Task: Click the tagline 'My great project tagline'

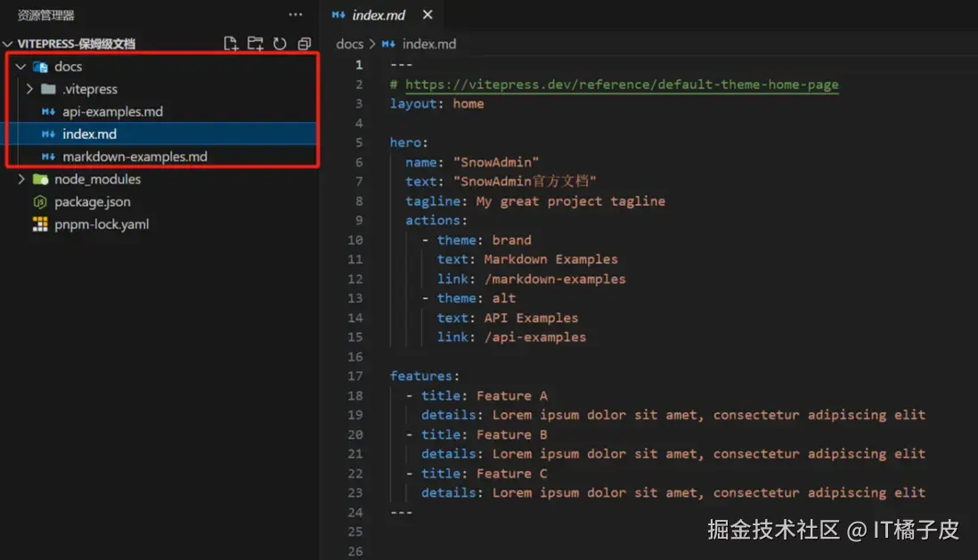Action: point(571,201)
